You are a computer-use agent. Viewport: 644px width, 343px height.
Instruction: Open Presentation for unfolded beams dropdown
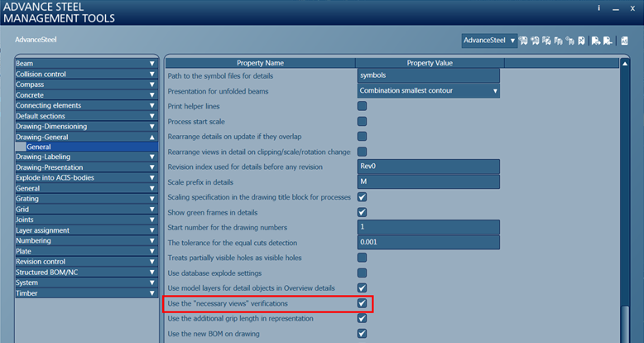[429, 91]
